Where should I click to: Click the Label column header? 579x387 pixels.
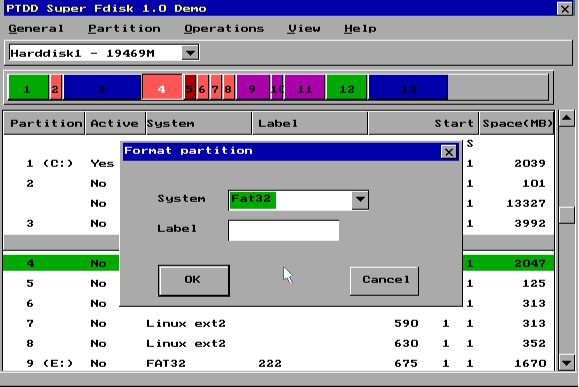310,123
